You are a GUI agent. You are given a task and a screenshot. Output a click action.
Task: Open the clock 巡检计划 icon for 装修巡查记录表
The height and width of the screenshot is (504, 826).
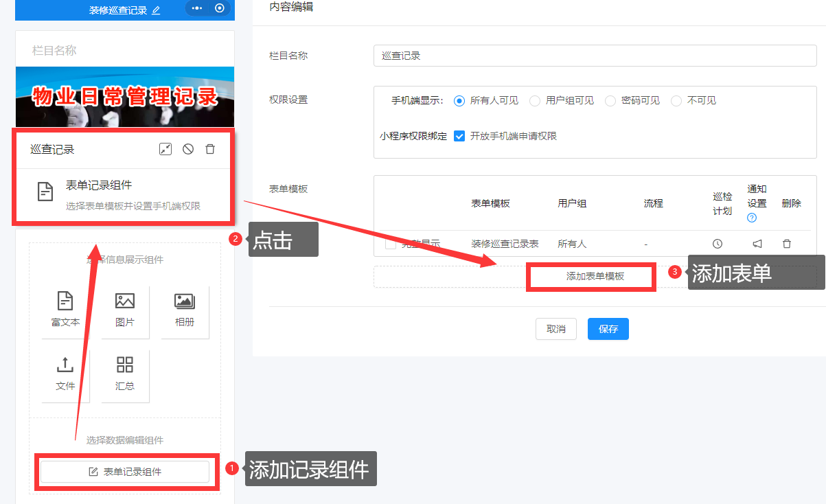tap(718, 244)
